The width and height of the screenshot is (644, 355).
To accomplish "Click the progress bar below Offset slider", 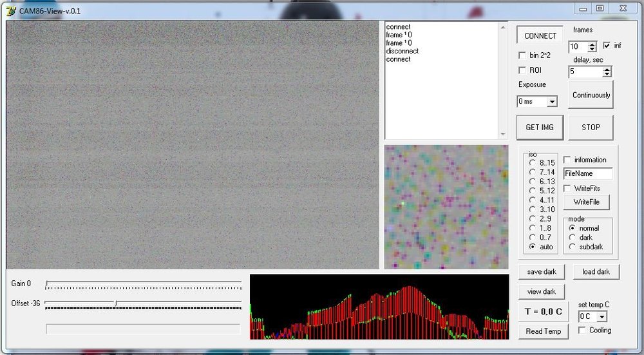I will coord(143,329).
